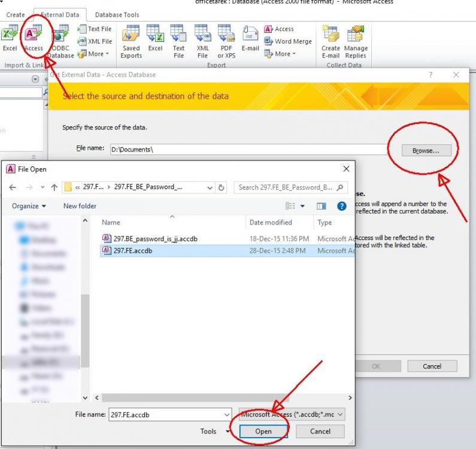Expand More dropdown in Export group

coord(280,54)
